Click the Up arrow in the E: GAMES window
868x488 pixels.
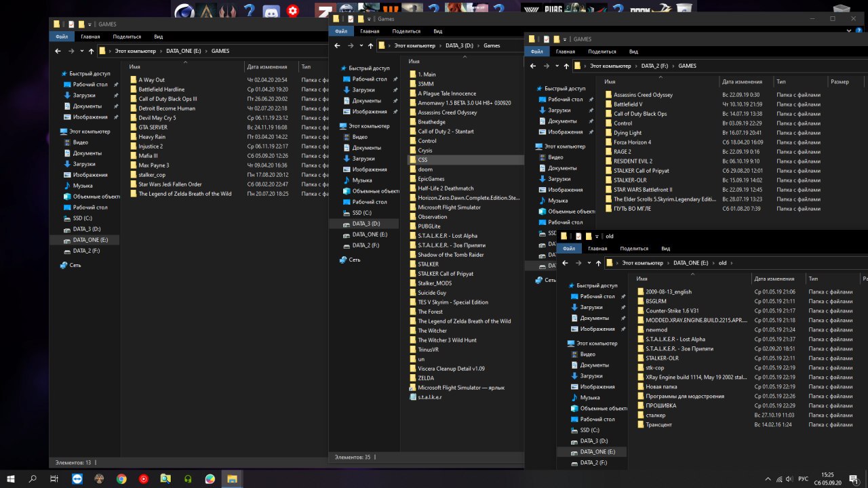(x=91, y=51)
